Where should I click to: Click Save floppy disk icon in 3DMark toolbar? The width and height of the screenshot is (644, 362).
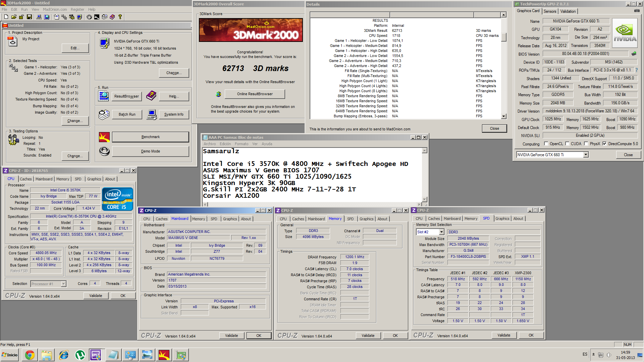(29, 17)
